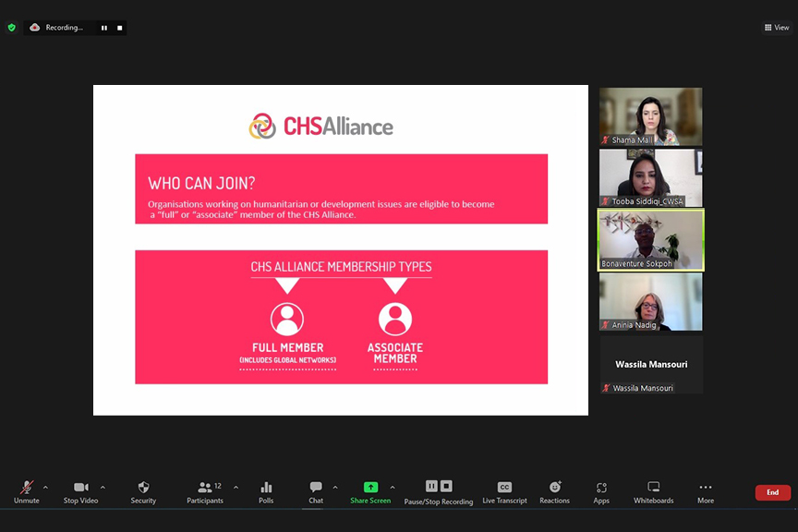Click the green Share Screen icon
Screen dimensions: 798x532
(370, 487)
